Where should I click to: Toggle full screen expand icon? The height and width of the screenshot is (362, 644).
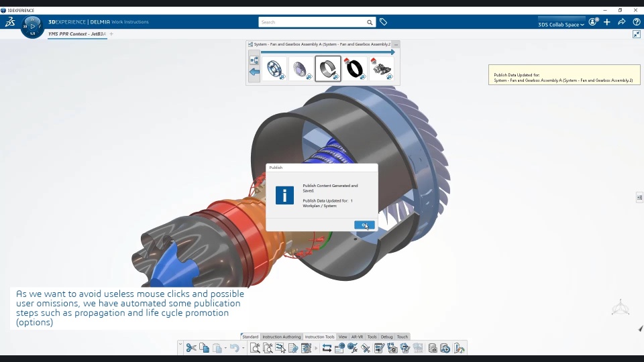pyautogui.click(x=637, y=34)
